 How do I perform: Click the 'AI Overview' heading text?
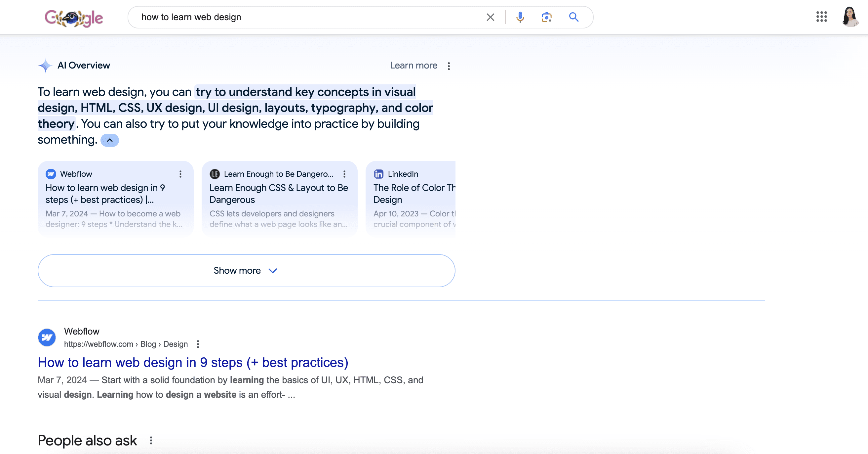tap(84, 66)
